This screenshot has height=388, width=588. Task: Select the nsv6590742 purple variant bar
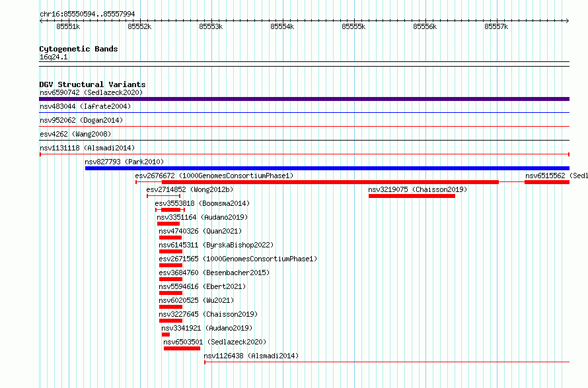coord(304,99)
